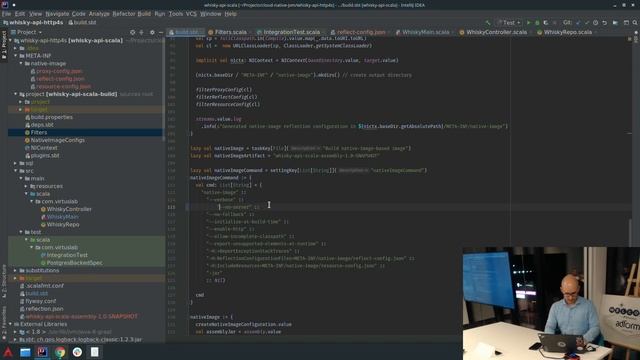Select WhiskyController in project tree
The image size is (640, 360).
[69, 209]
